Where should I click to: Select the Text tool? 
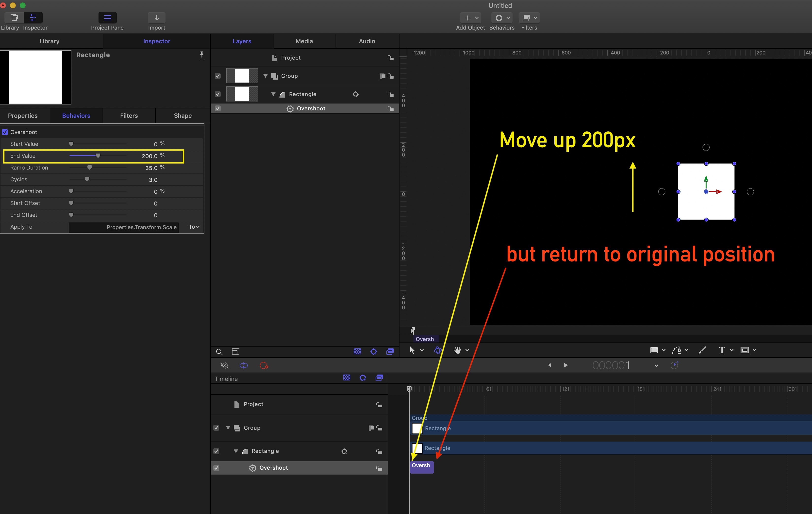[x=722, y=350]
